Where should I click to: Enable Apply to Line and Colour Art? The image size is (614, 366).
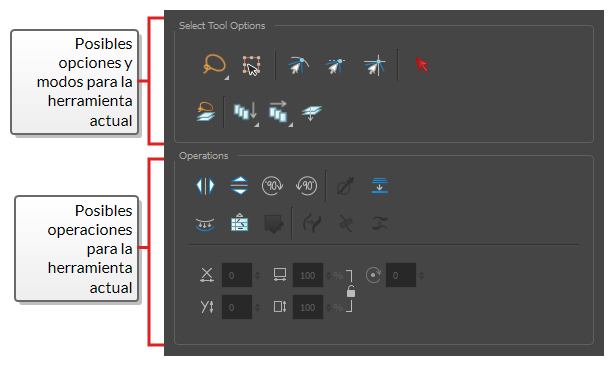(x=206, y=112)
